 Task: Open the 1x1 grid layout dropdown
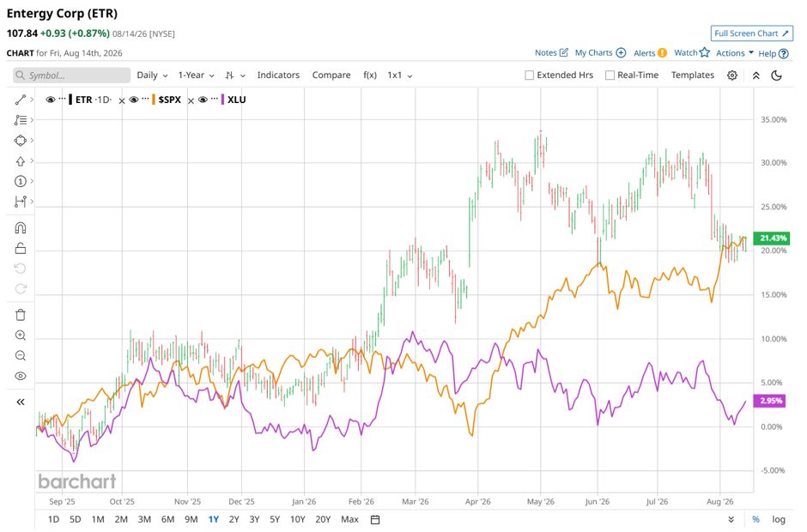400,76
